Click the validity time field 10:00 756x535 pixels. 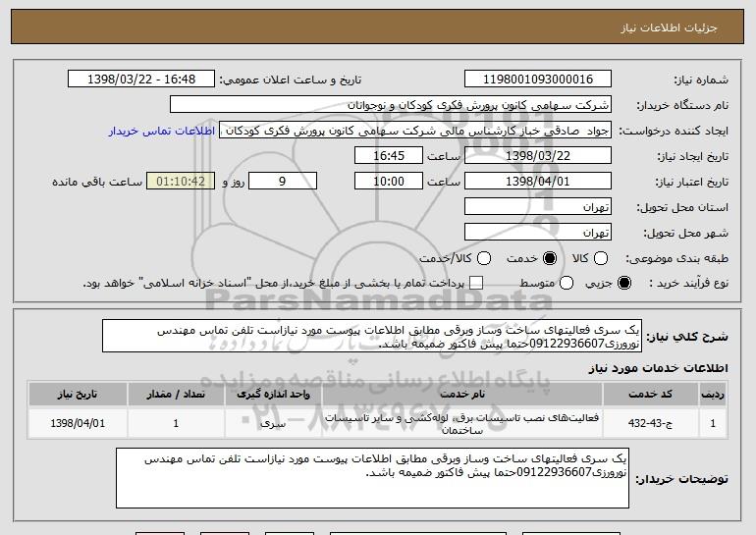389,182
